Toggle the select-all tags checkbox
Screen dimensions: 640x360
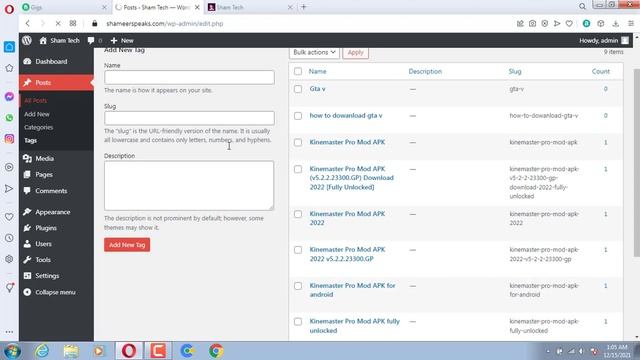pos(298,71)
